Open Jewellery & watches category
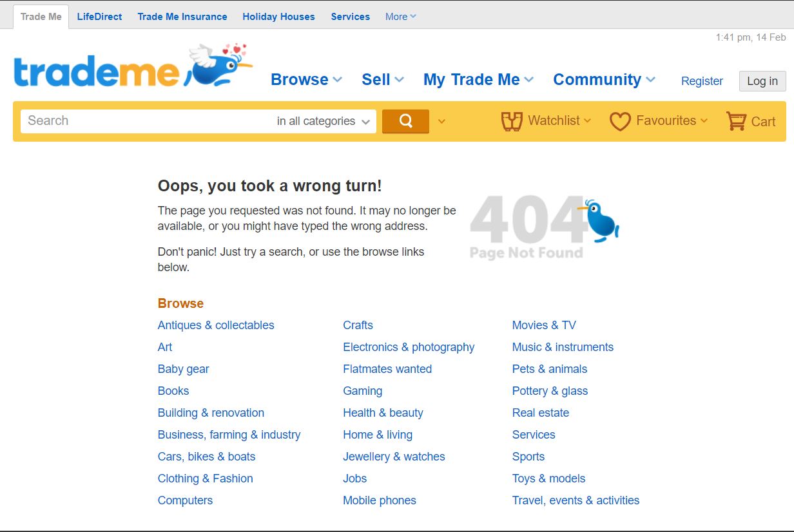The image size is (794, 532). click(394, 457)
